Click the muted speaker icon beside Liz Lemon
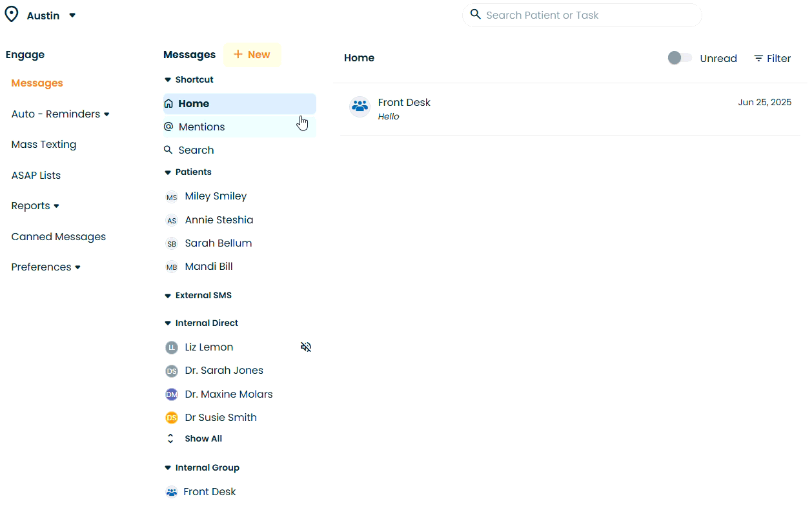 (x=306, y=347)
